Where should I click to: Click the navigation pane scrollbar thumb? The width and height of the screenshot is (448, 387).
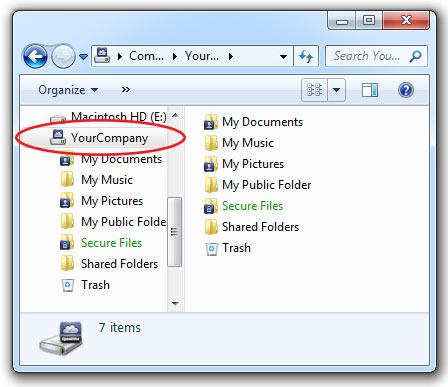(174, 232)
